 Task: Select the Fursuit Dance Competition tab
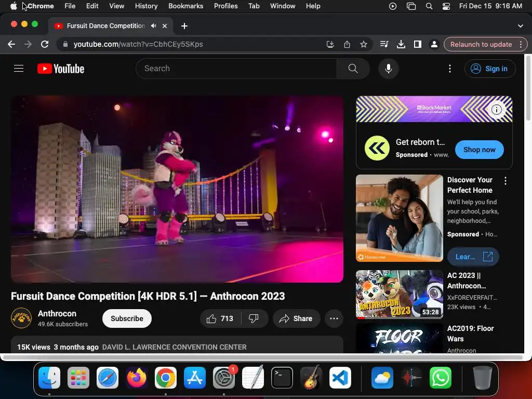pyautogui.click(x=106, y=26)
